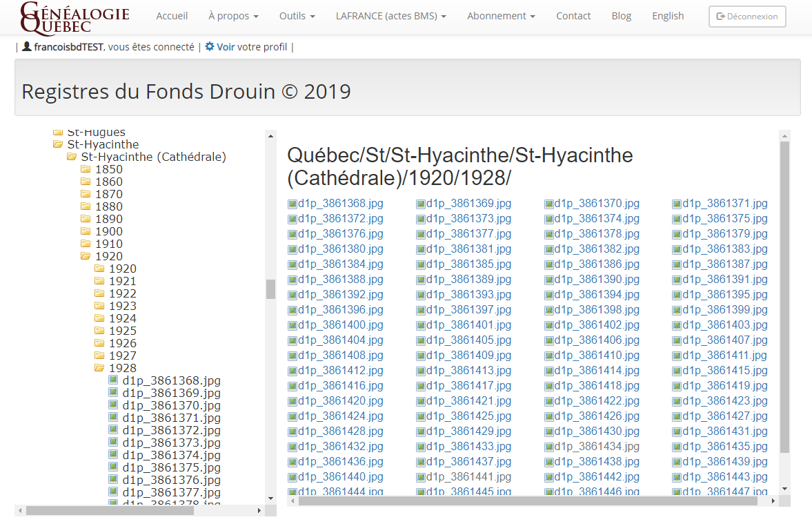812x524 pixels.
Task: Click image icon beside d1p_3861380.jpg in listing
Action: [x=293, y=250]
